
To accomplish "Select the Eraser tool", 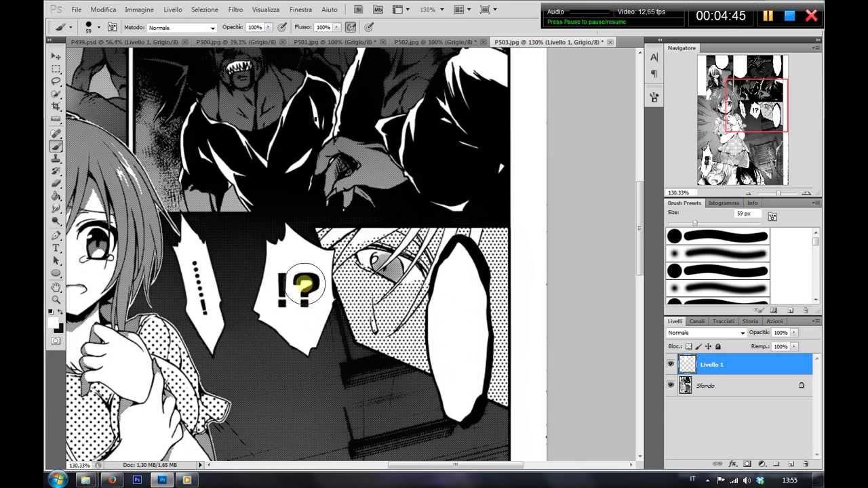I will click(56, 184).
